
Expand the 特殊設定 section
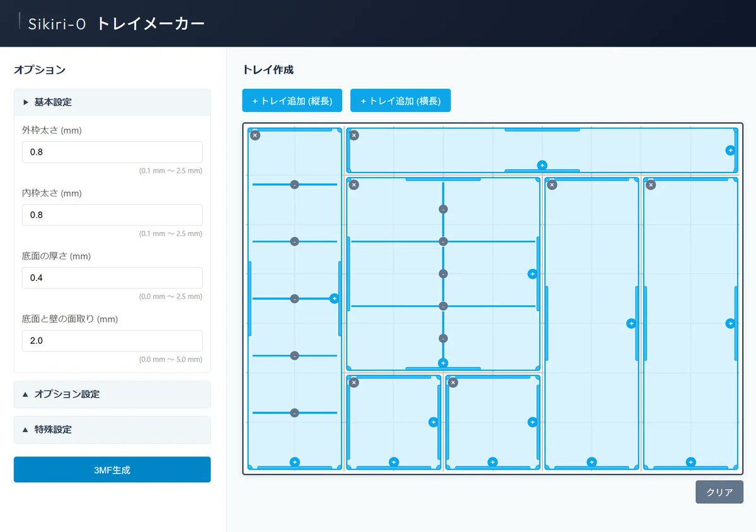point(112,429)
